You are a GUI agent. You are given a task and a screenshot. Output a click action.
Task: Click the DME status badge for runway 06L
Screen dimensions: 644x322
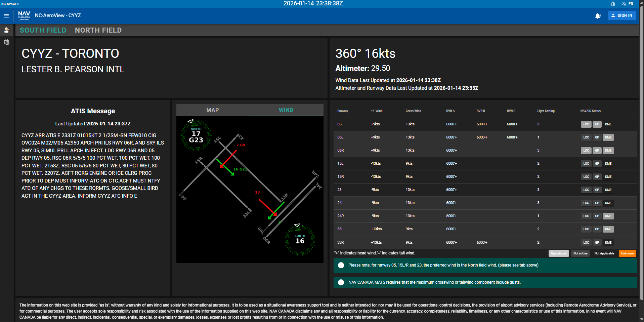click(608, 137)
